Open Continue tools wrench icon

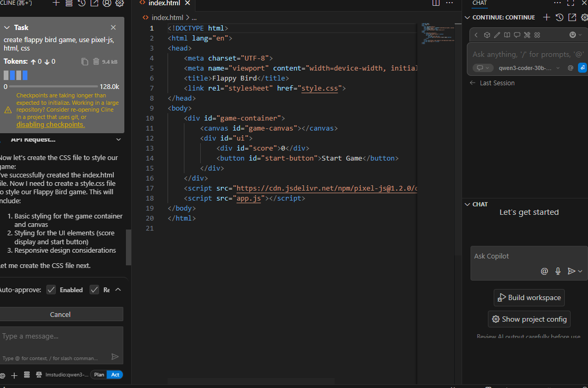(x=527, y=35)
